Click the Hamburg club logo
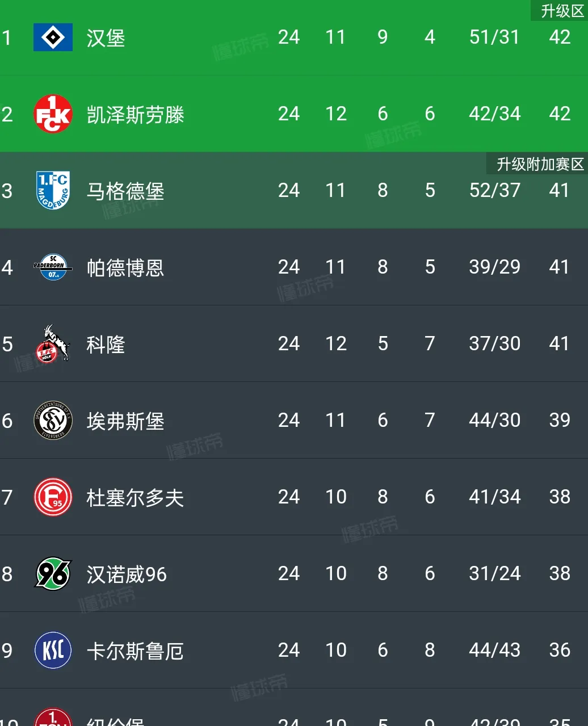The width and height of the screenshot is (588, 726). [x=53, y=37]
